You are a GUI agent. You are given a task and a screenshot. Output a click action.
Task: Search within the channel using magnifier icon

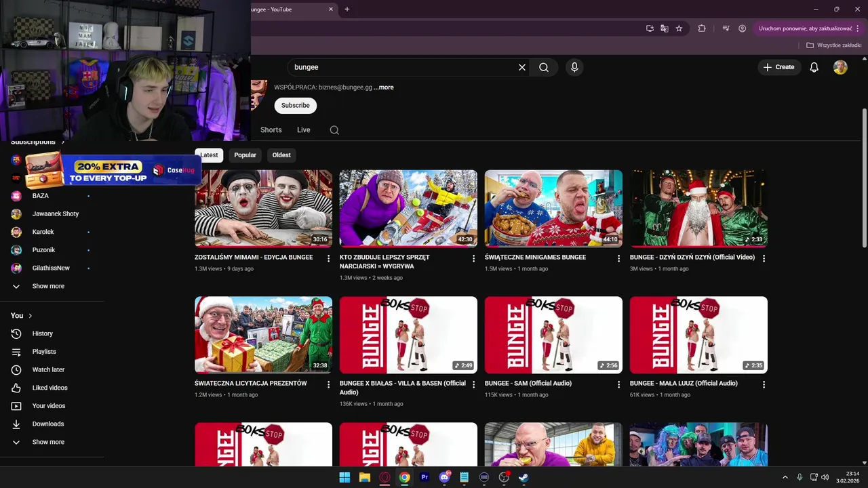point(334,130)
